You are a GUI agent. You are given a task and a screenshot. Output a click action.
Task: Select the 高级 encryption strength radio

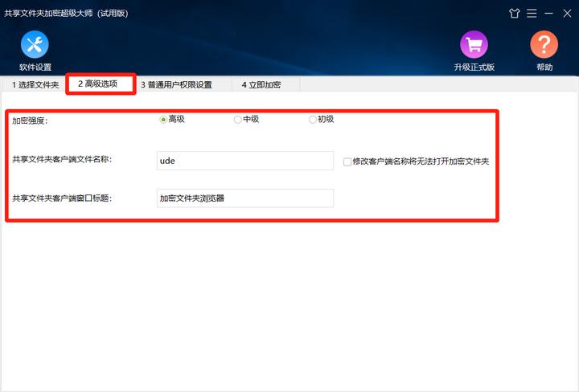pyautogui.click(x=163, y=120)
